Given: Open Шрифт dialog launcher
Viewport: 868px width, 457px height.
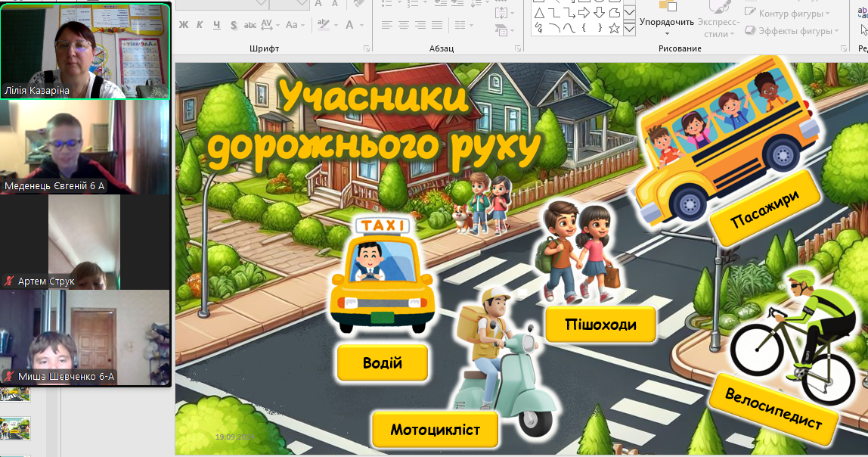Looking at the screenshot, I should [x=367, y=48].
